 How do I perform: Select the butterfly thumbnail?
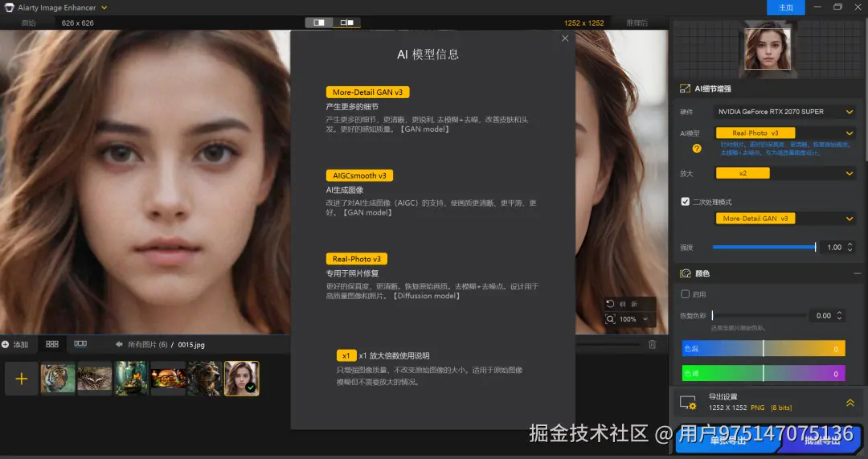(x=95, y=378)
